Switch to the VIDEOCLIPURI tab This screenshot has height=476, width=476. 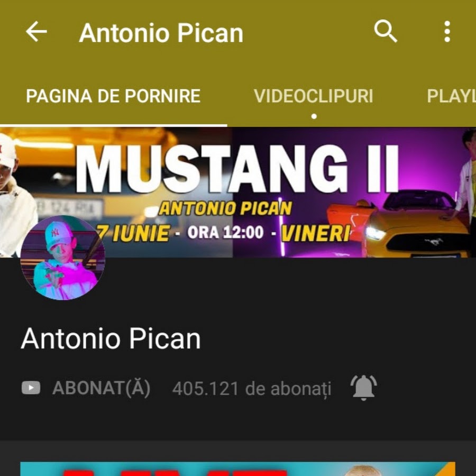pyautogui.click(x=313, y=96)
